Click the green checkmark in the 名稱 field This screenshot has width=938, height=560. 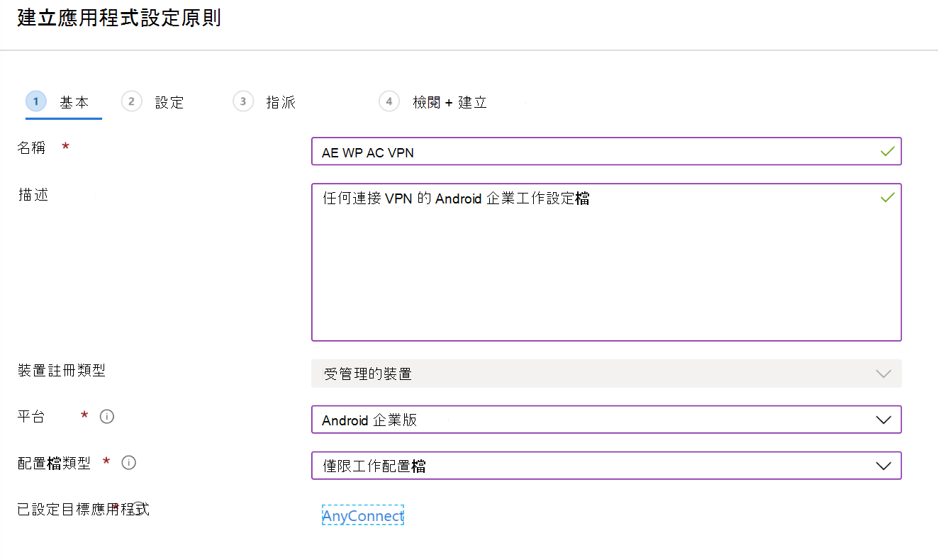[886, 152]
